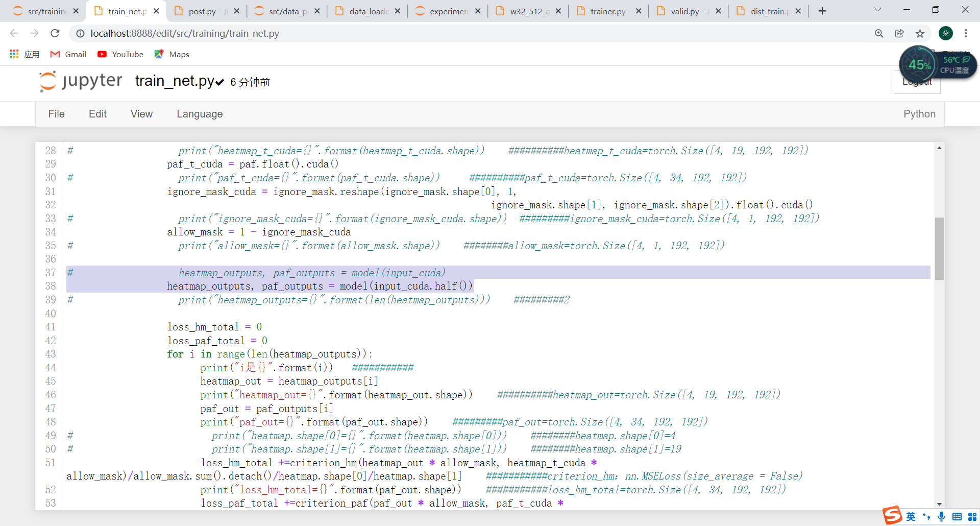Toggle 英/中 input language mode

click(911, 516)
